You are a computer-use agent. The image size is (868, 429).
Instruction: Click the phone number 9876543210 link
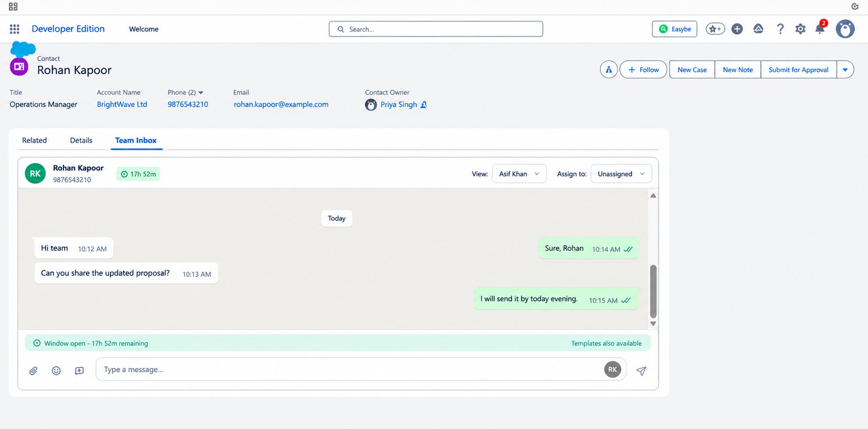[188, 105]
